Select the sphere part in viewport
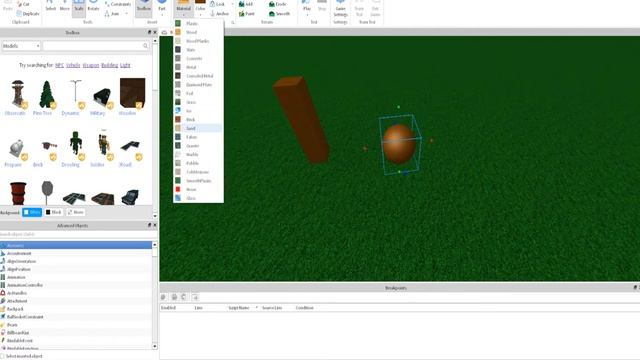Screen dimensions: 640x360 tap(399, 144)
